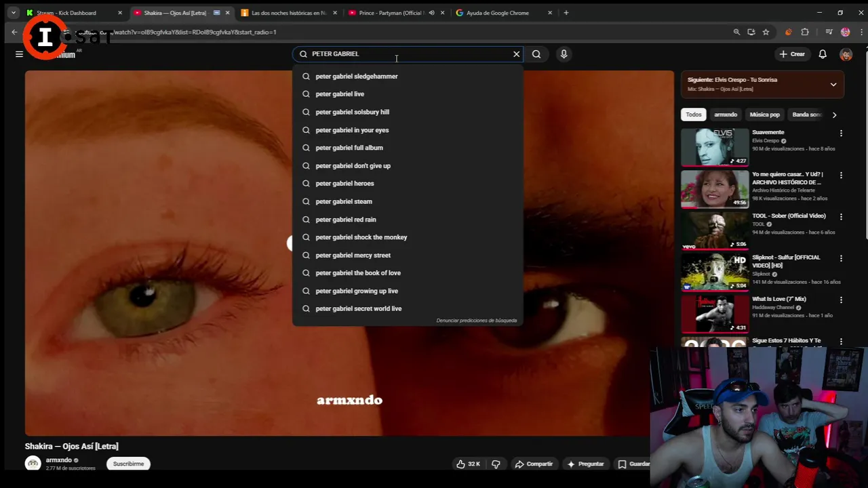Viewport: 868px width, 488px height.
Task: Open options for TOOL - Sober video
Action: pos(841,217)
